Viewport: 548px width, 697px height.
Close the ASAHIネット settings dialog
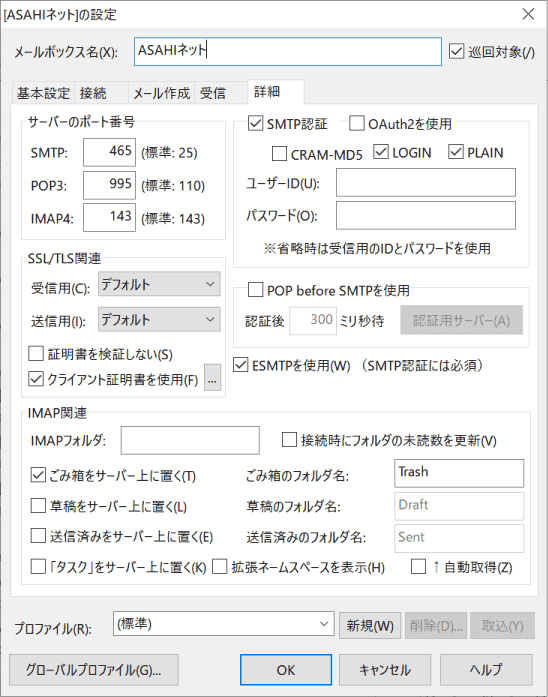click(528, 14)
